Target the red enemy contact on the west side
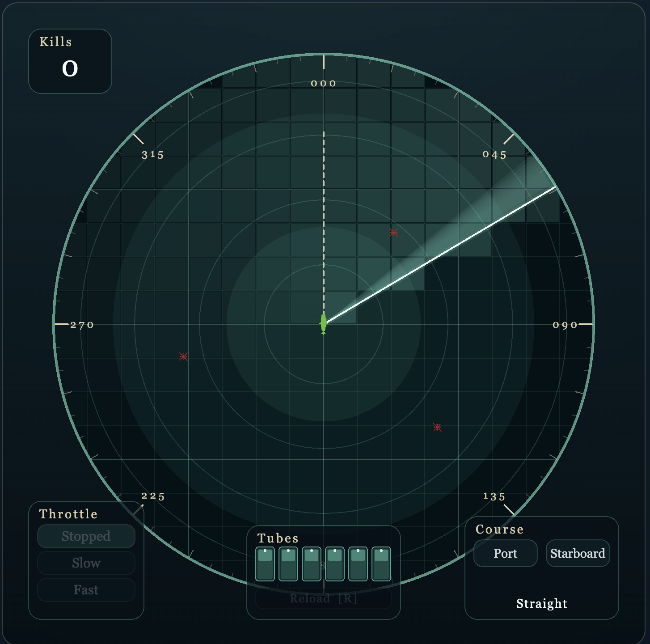The width and height of the screenshot is (650, 644). pos(183,356)
